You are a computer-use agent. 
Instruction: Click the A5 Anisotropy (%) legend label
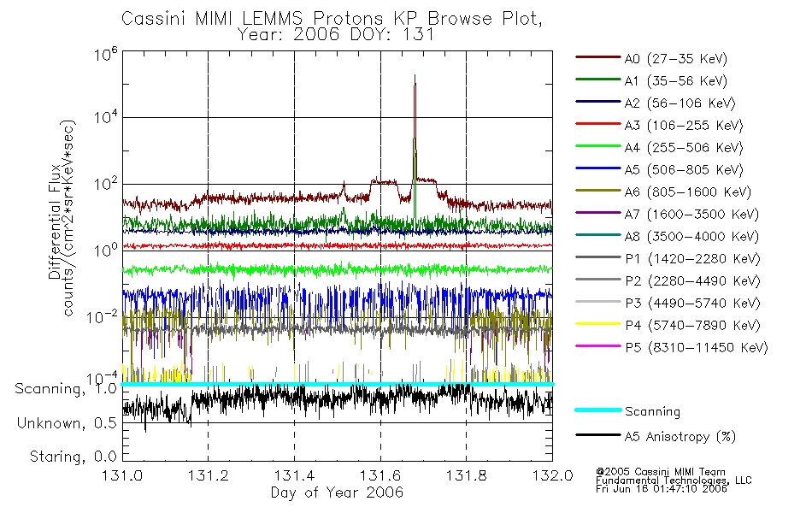click(x=680, y=437)
